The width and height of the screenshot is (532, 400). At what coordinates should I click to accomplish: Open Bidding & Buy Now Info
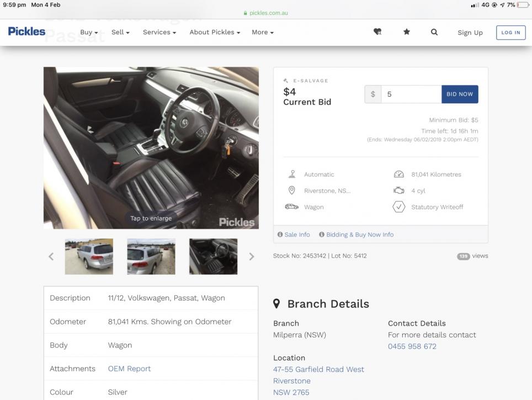(x=356, y=235)
